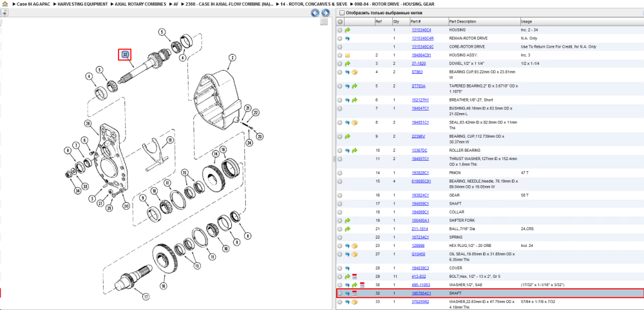Click the orange box icon in BEARING CUP ST863 row
The image size is (644, 310).
point(355,72)
